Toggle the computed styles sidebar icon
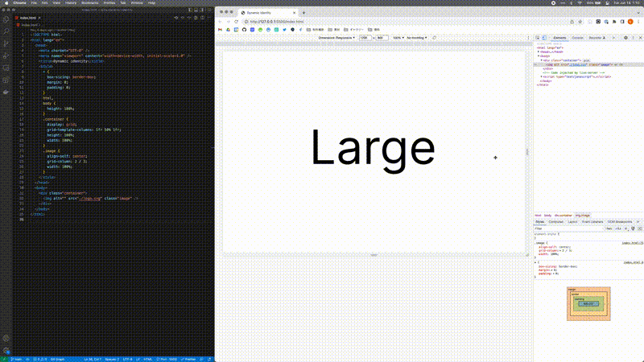This screenshot has width=644, height=362. pos(640,228)
